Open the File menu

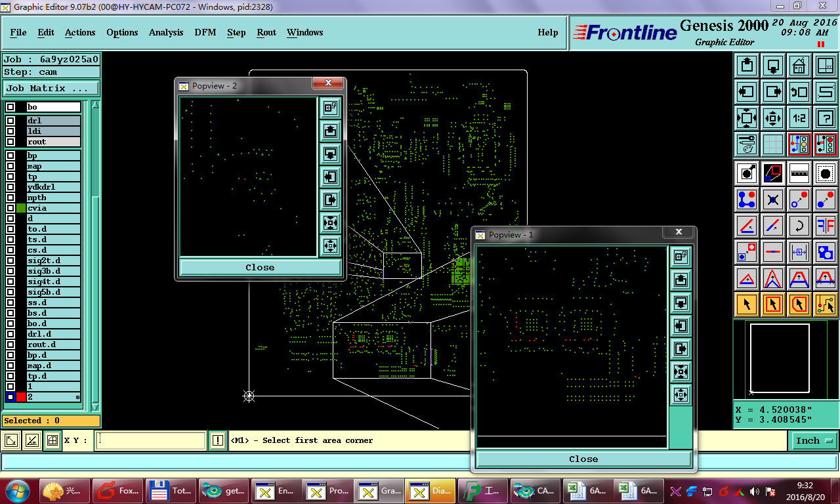click(x=18, y=32)
